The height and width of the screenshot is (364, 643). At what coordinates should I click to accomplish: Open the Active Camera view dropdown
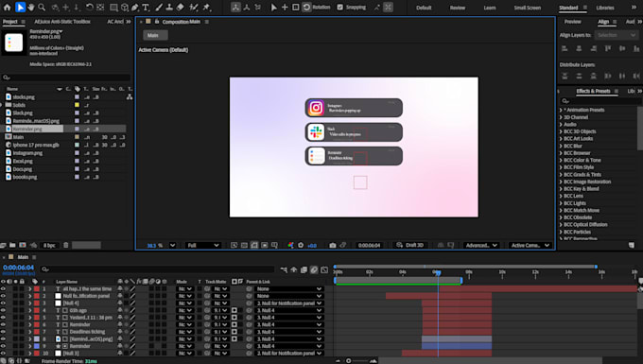530,245
